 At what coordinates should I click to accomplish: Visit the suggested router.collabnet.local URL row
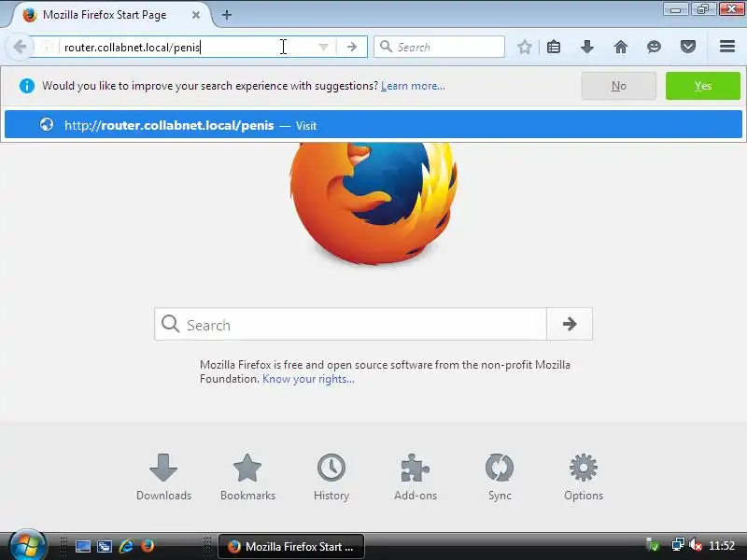(373, 125)
